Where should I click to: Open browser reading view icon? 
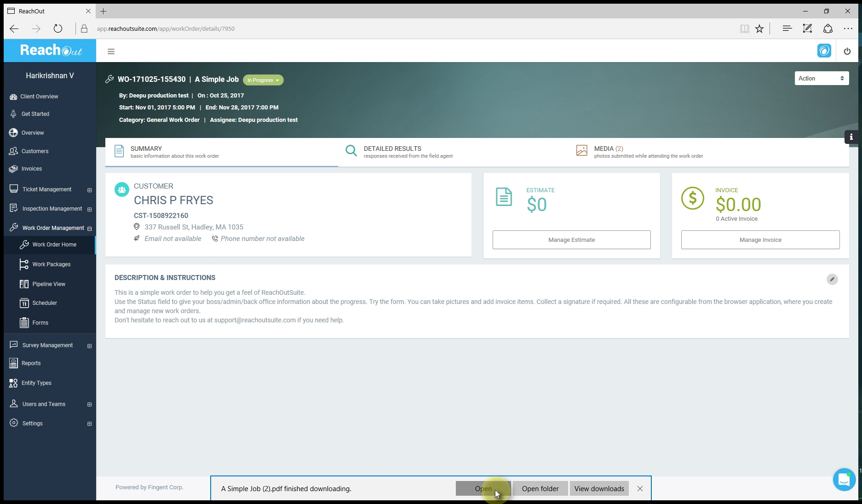click(744, 29)
